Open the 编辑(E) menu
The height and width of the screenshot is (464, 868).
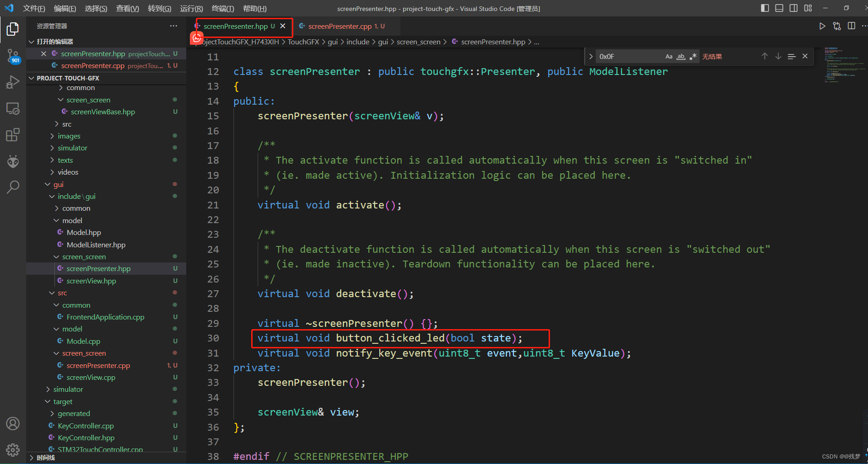(x=65, y=8)
